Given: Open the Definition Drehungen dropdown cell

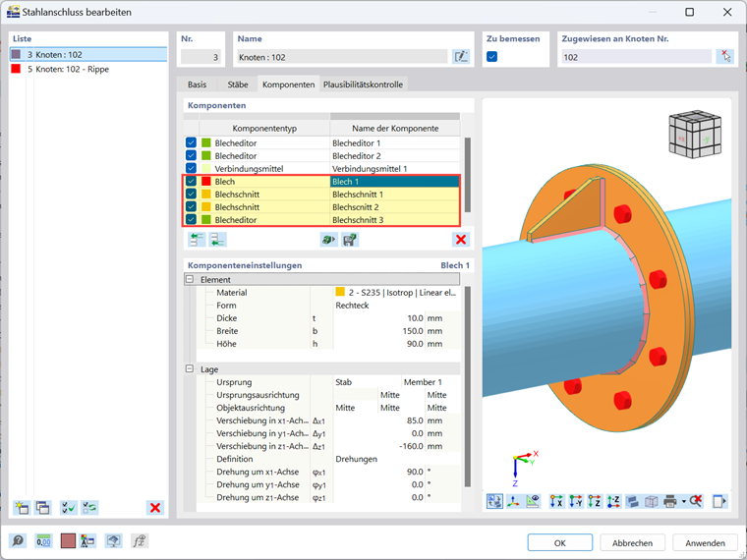Looking at the screenshot, I should [396, 459].
